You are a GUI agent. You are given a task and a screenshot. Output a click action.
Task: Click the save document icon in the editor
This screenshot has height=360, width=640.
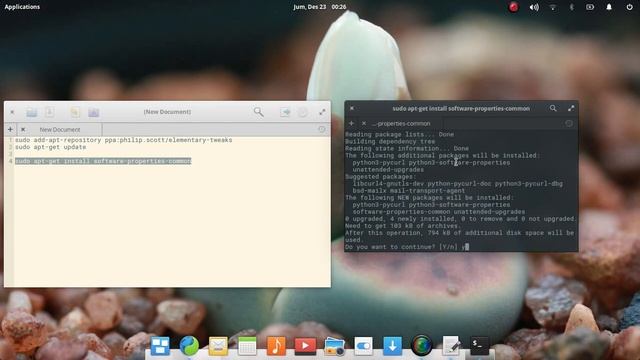50,112
